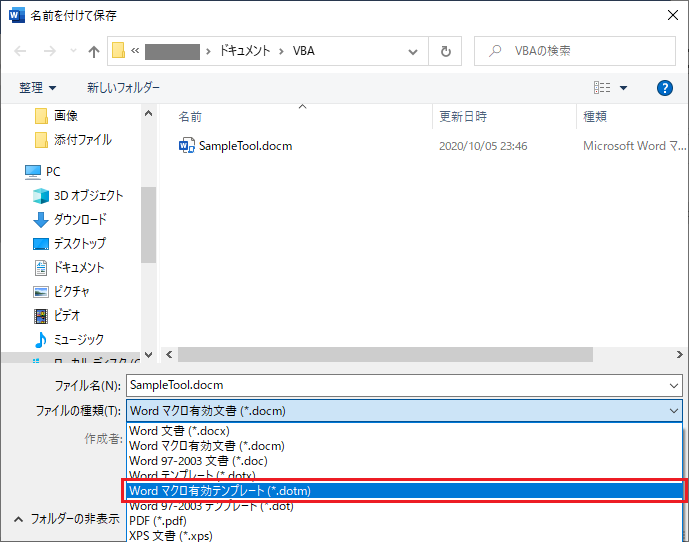Choose Word 97-2003 テンプレート (*.dot) file type
Screen dimensions: 689x542
click(x=404, y=507)
